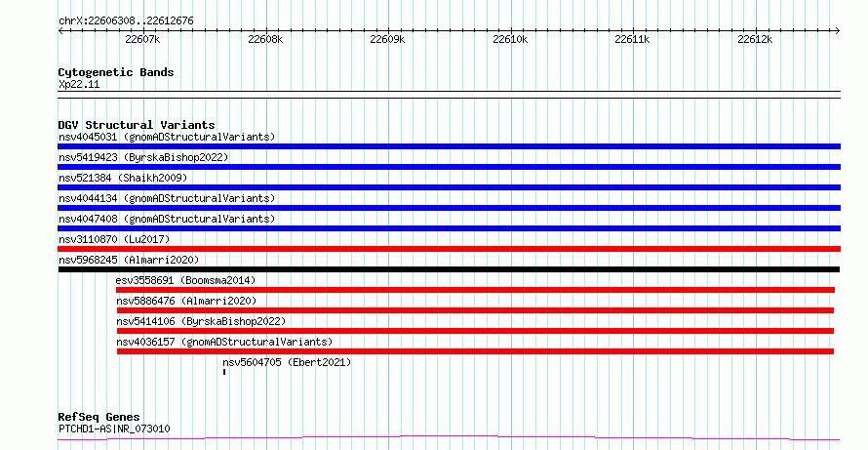Click the left arrowhead of the ruler
868x450 pixels.
(x=60, y=31)
